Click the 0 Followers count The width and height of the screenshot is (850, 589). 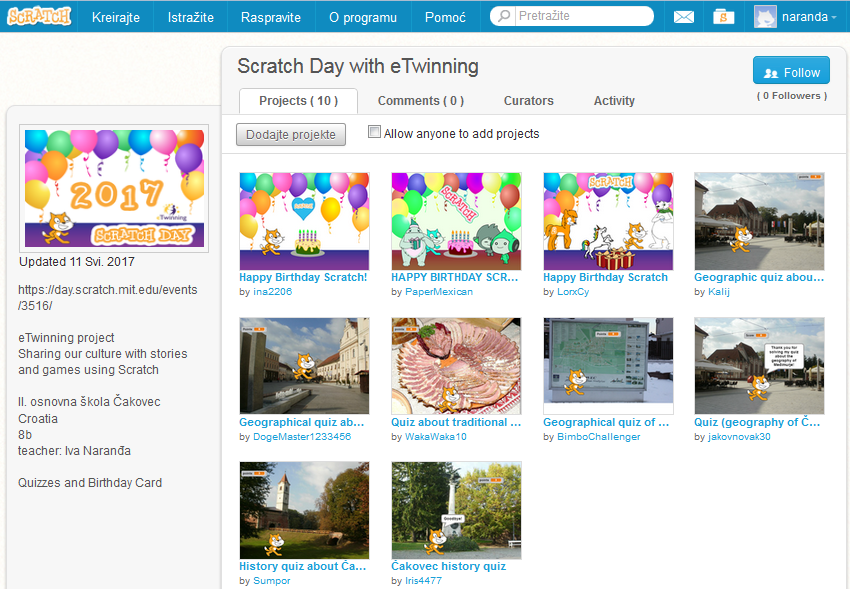pyautogui.click(x=791, y=96)
